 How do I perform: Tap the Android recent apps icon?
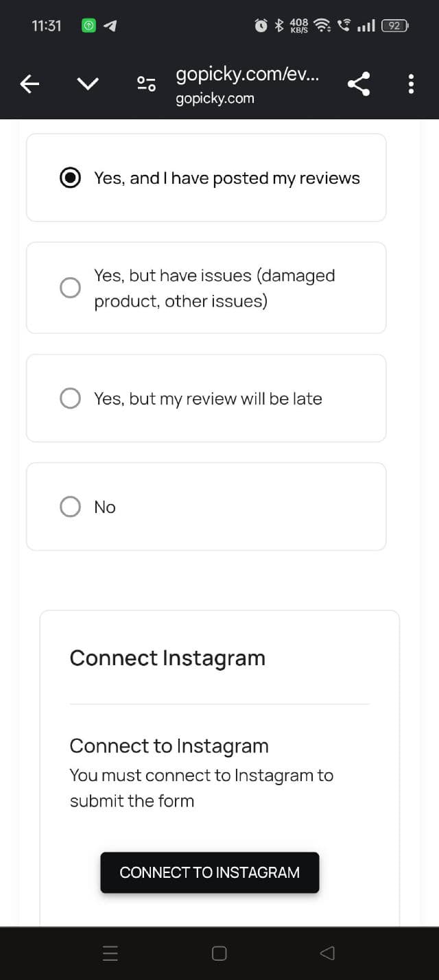110,953
